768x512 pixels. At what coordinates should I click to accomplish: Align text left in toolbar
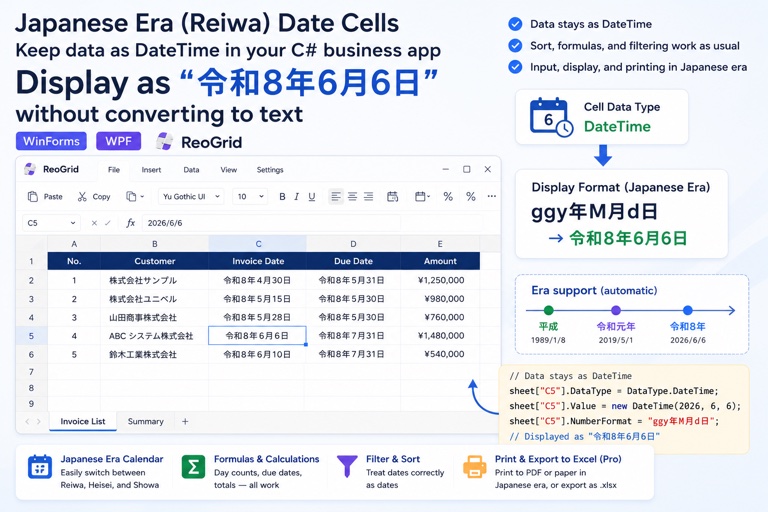[336, 196]
